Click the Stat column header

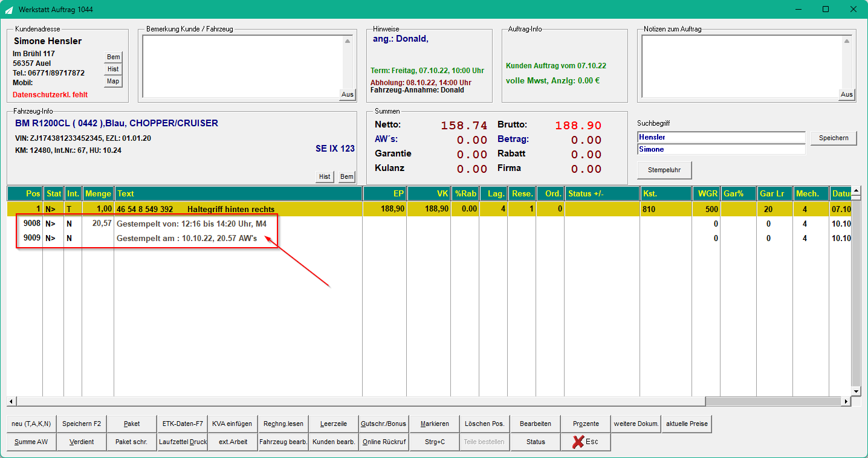click(54, 193)
